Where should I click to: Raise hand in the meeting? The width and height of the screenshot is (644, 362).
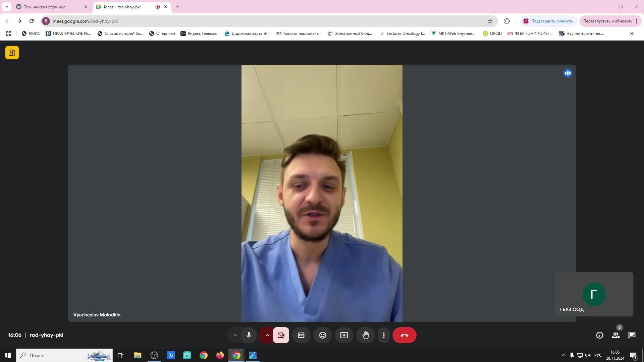pos(365,335)
